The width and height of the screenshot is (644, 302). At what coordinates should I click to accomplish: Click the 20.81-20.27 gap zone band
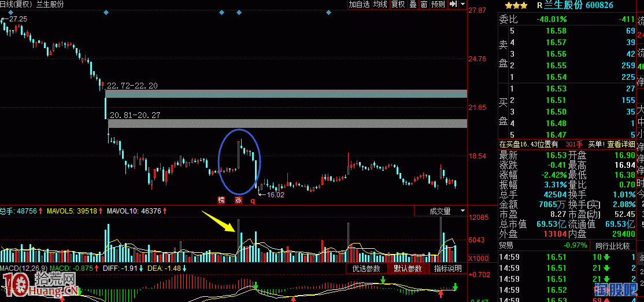287,123
